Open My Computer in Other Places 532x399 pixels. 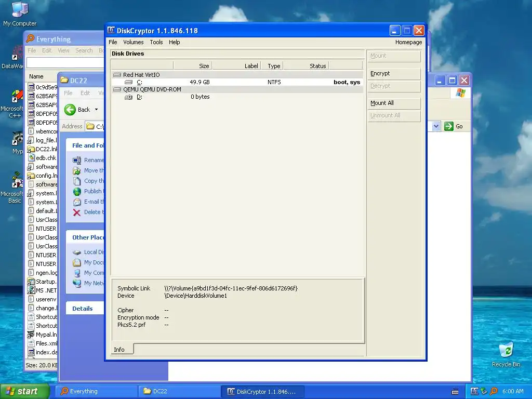(x=88, y=273)
